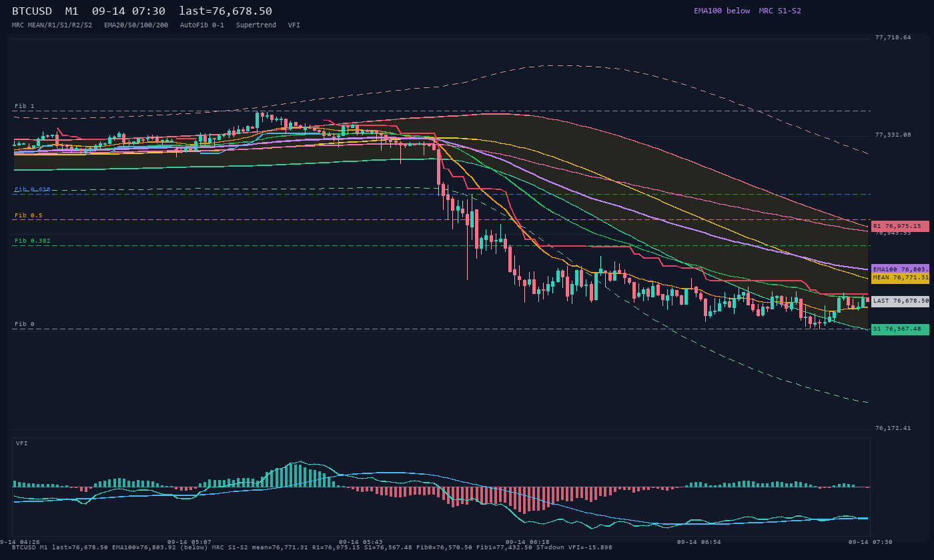The height and width of the screenshot is (560, 934).
Task: Click the M1 timeframe label in the title
Action: 72,11
